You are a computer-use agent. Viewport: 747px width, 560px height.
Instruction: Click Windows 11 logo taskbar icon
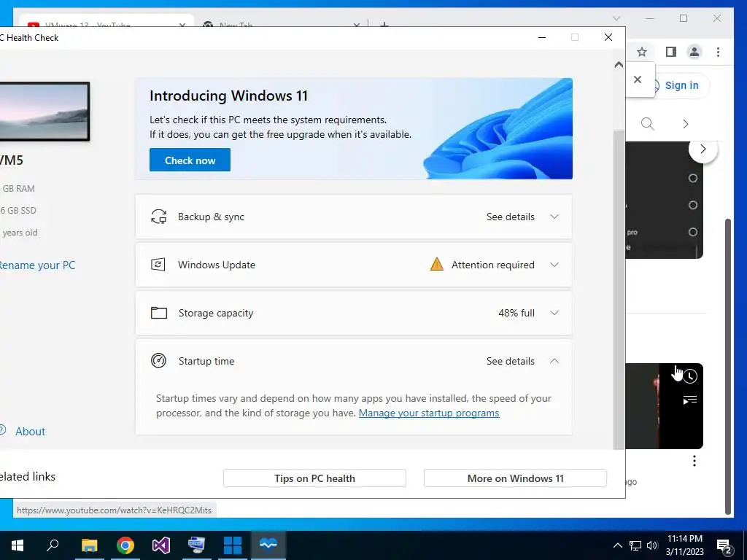[x=233, y=545]
